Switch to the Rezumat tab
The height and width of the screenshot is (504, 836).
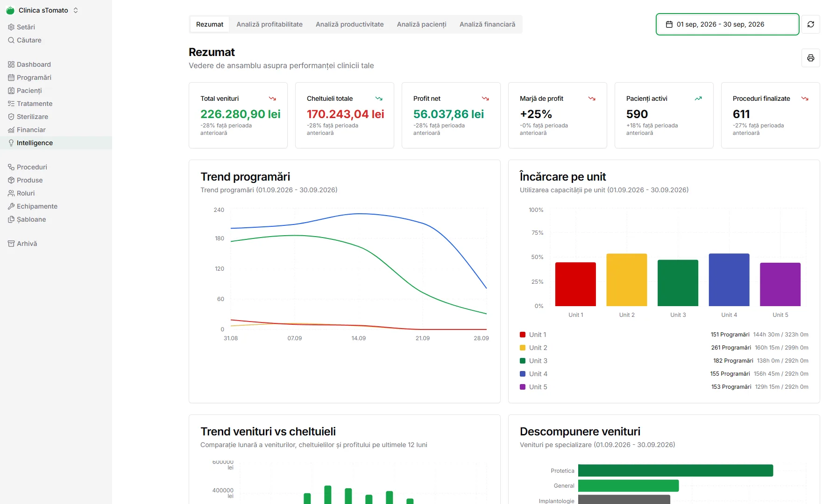click(x=210, y=24)
